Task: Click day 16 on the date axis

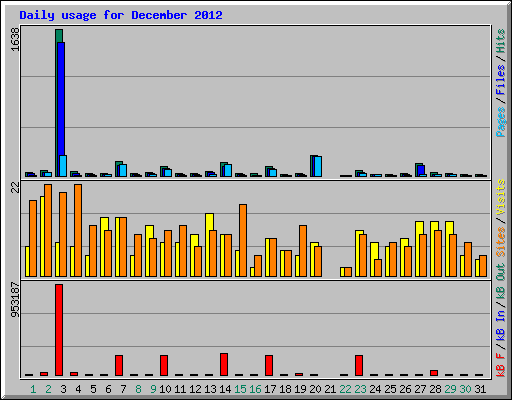Action: [x=255, y=389]
